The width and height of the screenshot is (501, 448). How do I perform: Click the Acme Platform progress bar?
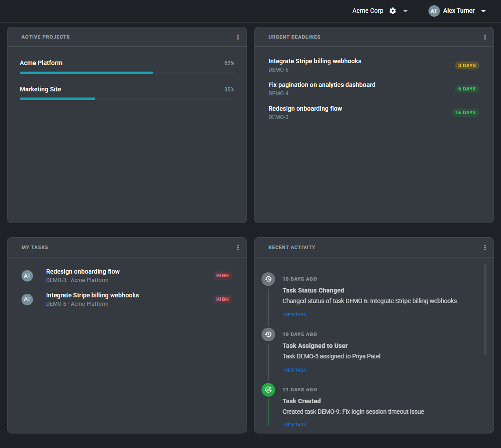point(127,73)
